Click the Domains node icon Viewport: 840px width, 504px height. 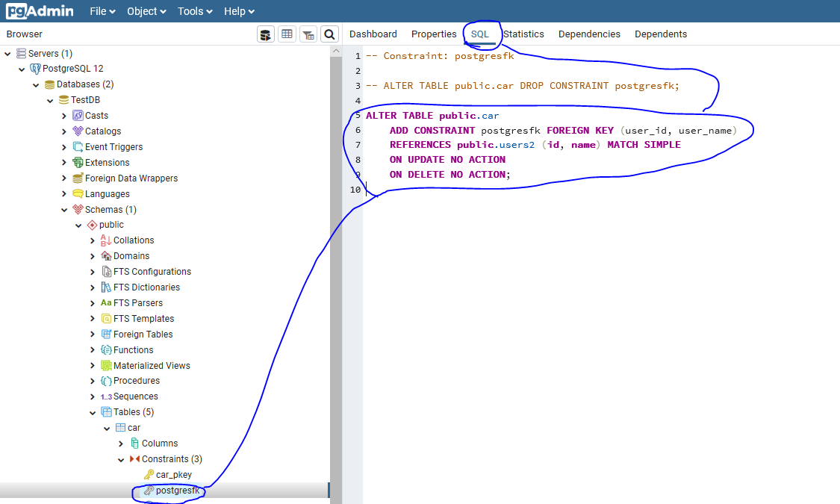(106, 256)
